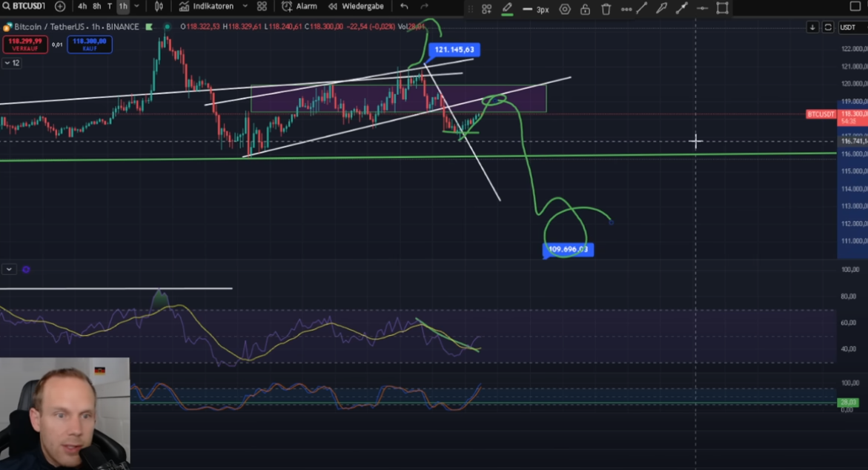Click the 116.741 crosshair price label

coord(852,142)
